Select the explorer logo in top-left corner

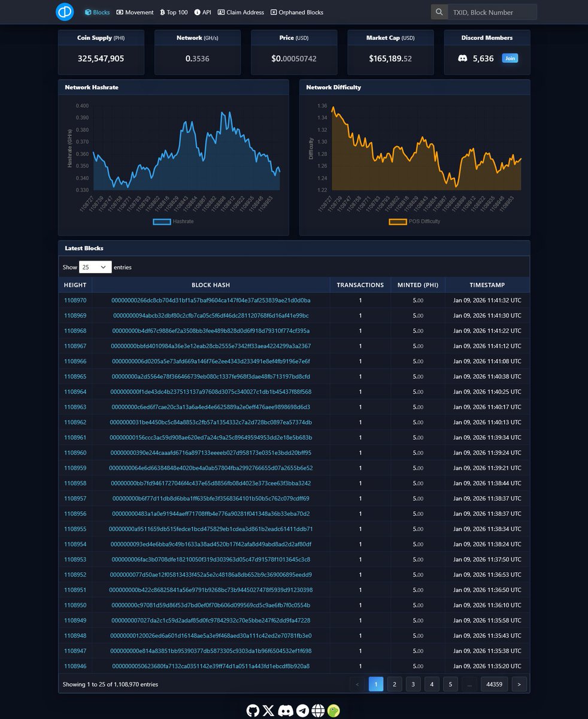pos(65,11)
